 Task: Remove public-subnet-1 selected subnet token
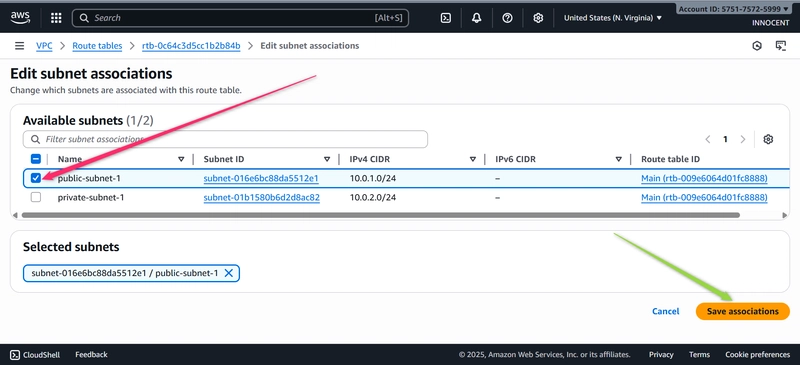click(229, 273)
